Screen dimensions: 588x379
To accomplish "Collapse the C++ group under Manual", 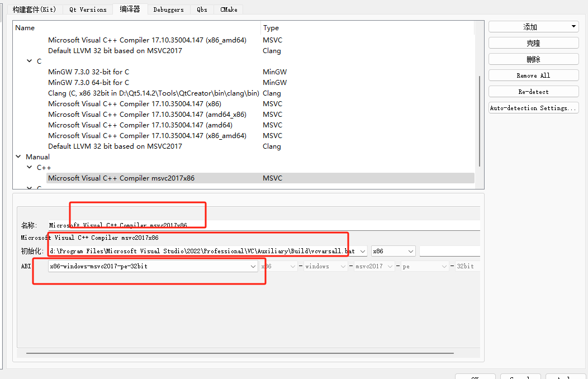I will pos(29,167).
